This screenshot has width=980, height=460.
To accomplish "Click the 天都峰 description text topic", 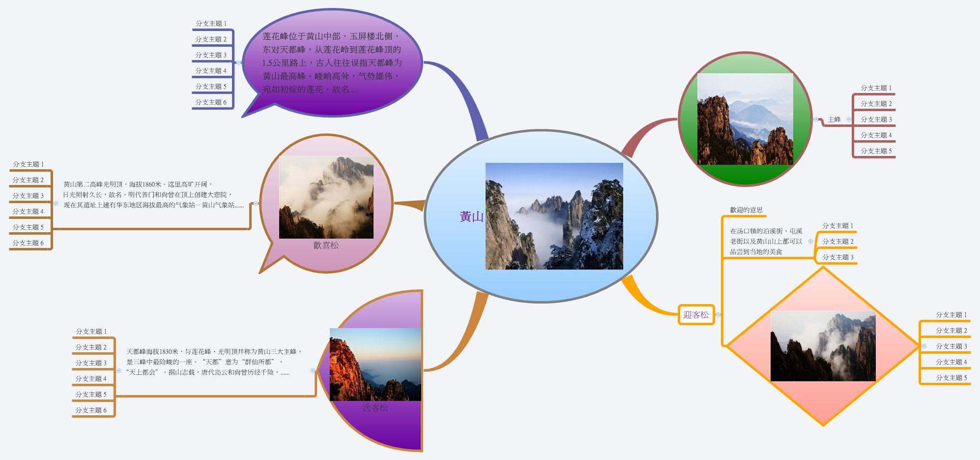I will 213,362.
